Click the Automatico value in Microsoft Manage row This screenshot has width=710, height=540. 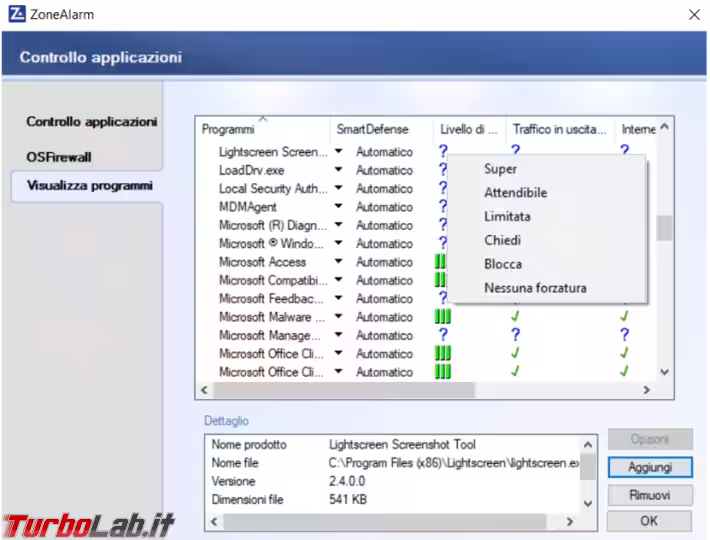[x=384, y=335]
